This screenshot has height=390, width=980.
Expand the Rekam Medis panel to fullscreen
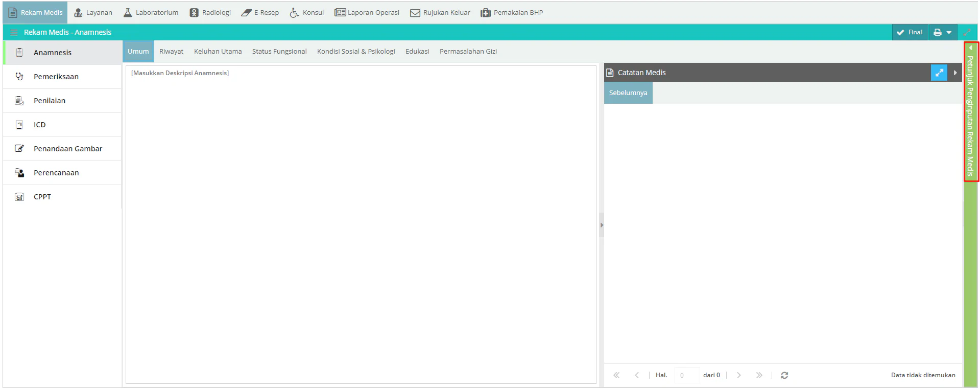click(x=967, y=32)
